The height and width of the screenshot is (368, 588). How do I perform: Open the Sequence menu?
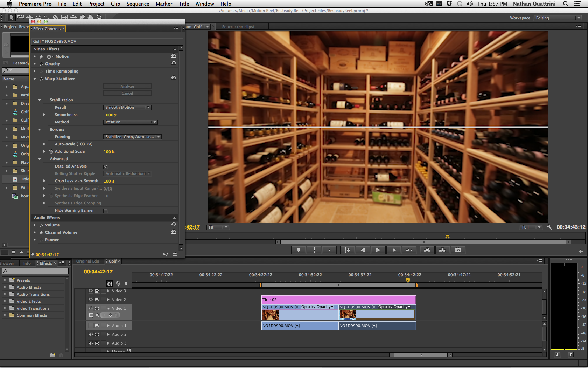(x=138, y=4)
